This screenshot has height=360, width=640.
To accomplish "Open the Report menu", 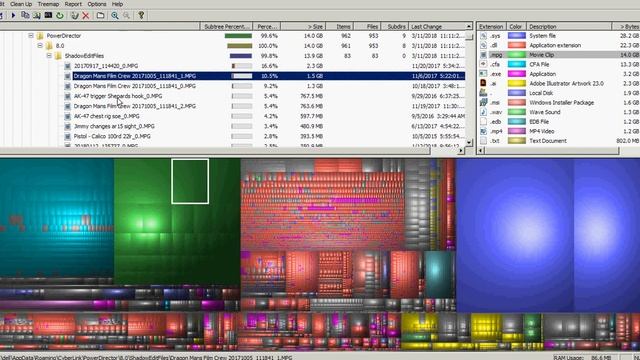I will point(73,4).
